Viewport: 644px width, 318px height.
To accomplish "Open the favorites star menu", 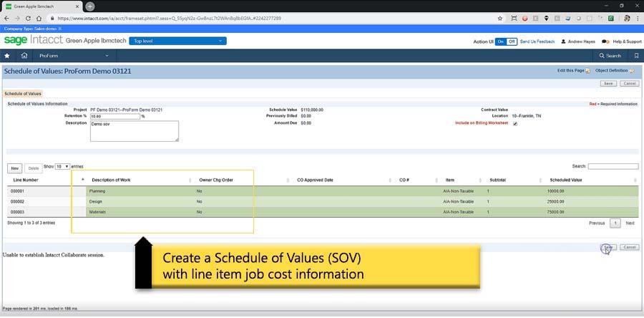I will 7,55.
